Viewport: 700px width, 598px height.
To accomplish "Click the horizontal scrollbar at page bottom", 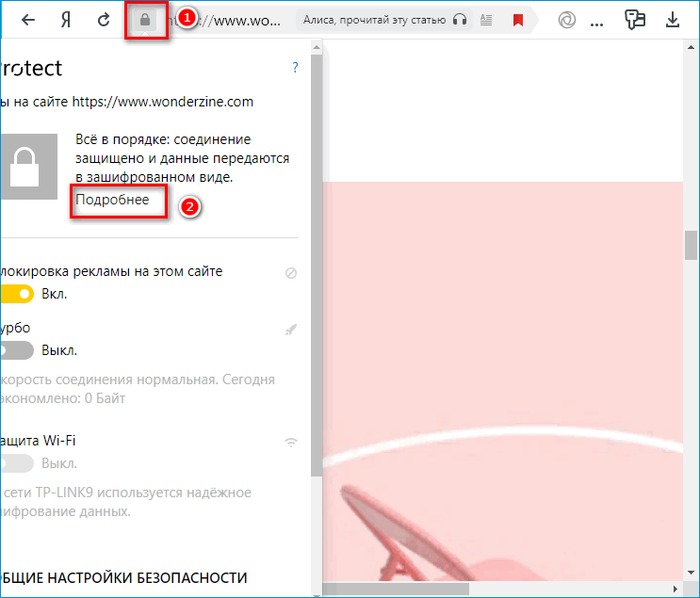I will click(x=398, y=589).
